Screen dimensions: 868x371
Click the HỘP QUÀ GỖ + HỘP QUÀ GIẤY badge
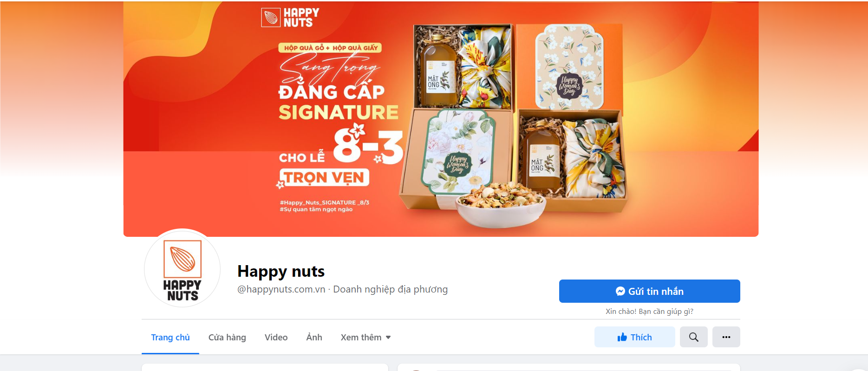point(330,48)
